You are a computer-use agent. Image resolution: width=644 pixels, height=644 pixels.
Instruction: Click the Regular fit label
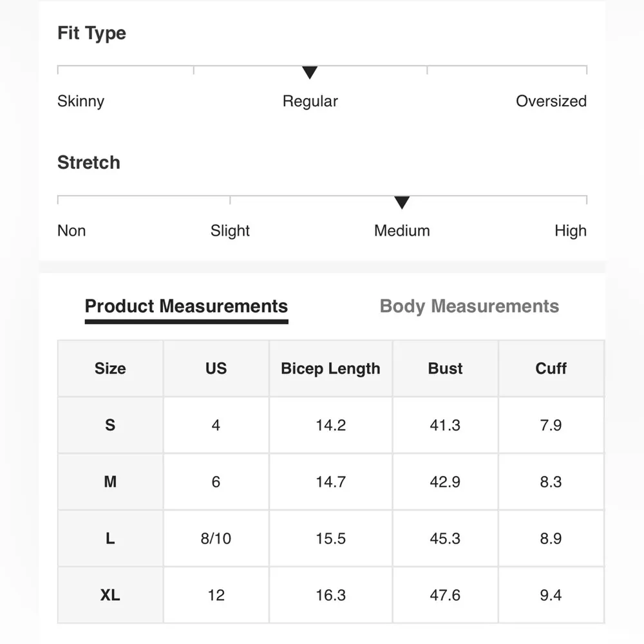point(310,101)
